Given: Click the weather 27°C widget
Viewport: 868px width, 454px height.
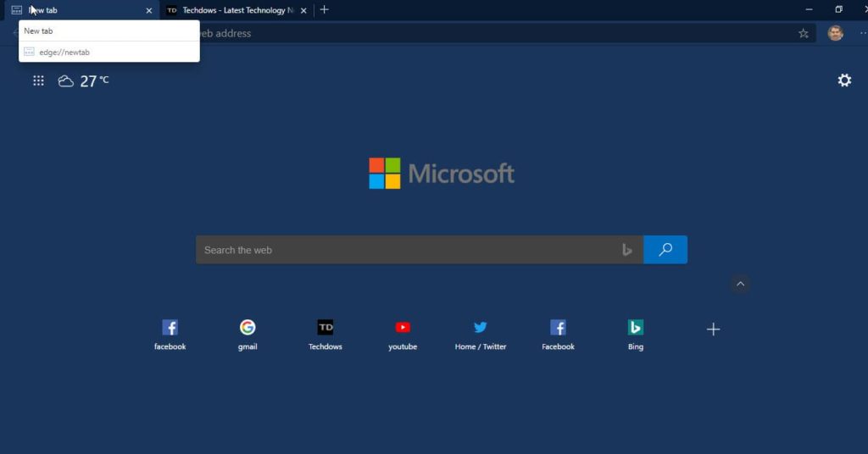Looking at the screenshot, I should point(83,81).
